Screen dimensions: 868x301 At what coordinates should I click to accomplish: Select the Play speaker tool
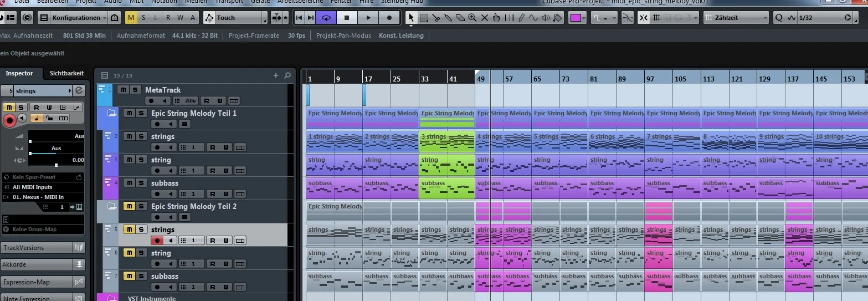click(x=546, y=18)
